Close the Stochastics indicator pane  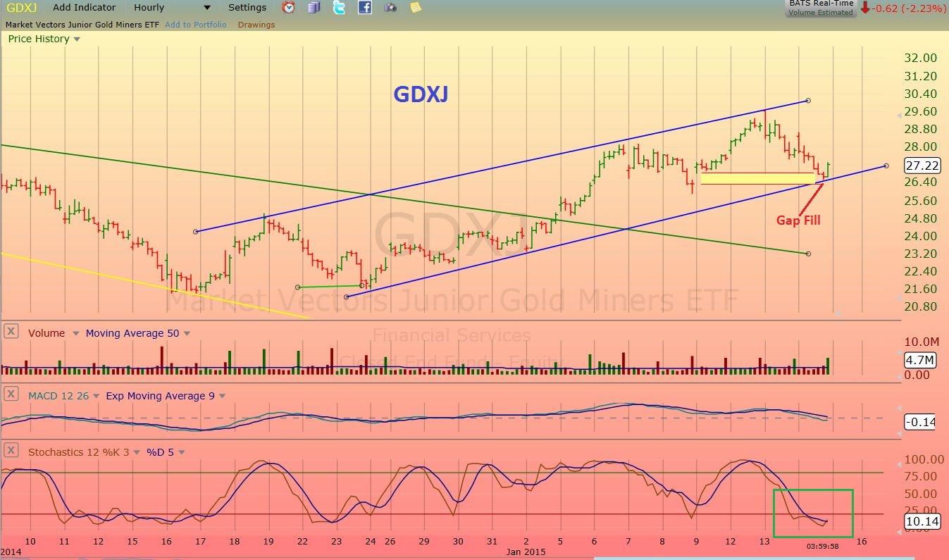click(x=11, y=450)
